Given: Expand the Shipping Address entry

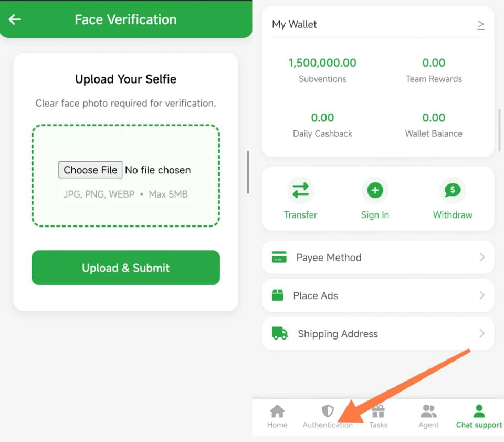Looking at the screenshot, I should click(x=481, y=333).
